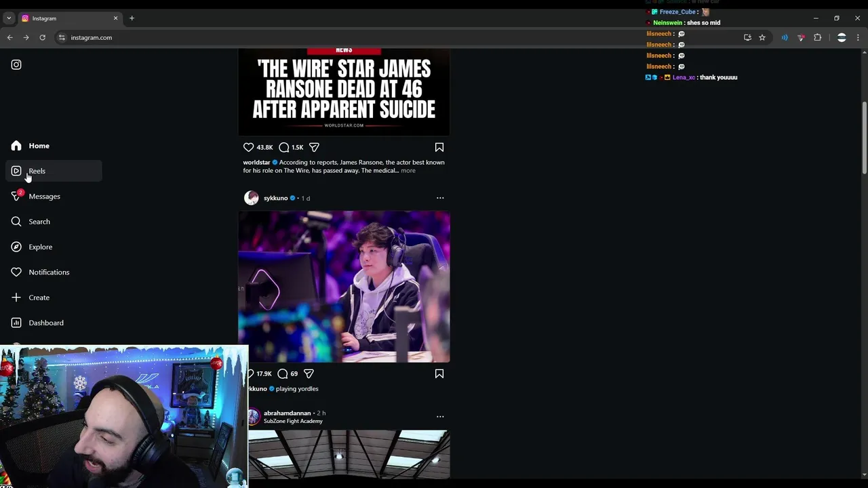This screenshot has height=488, width=868.
Task: Click the browser back arrow
Action: pos(9,37)
